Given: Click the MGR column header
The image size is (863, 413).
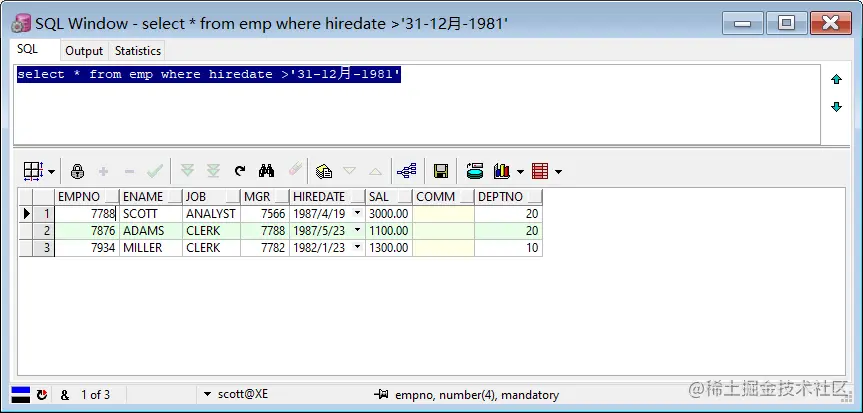Looking at the screenshot, I should tap(265, 197).
